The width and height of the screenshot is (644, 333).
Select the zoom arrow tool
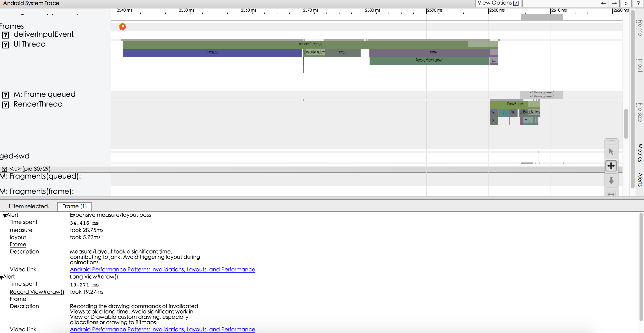tap(611, 180)
